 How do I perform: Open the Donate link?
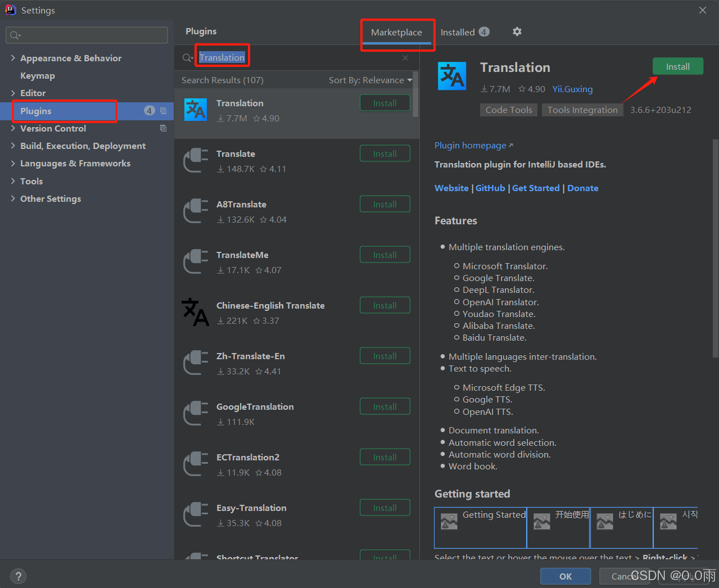tap(583, 188)
